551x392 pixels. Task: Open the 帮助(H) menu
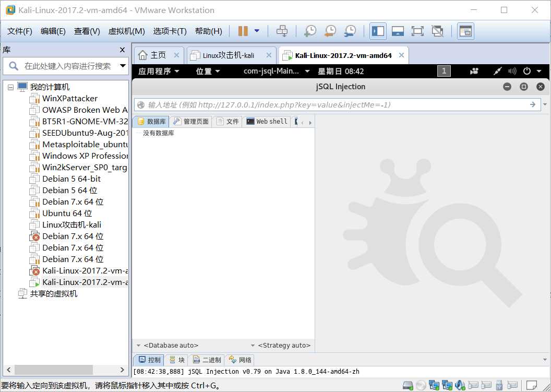[x=208, y=31]
